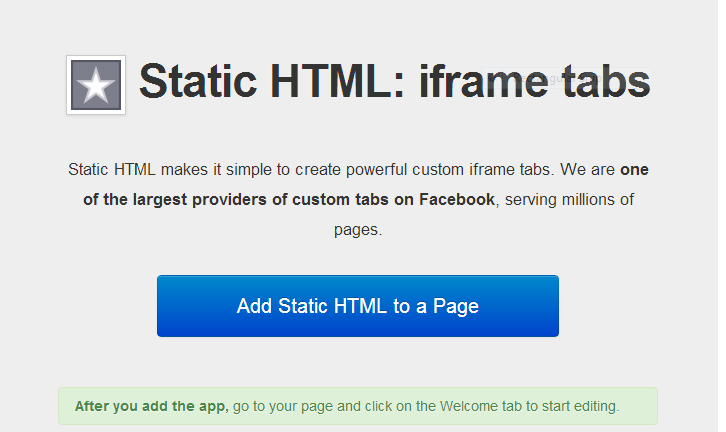The image size is (726, 432).
Task: Click the green notice box about the Welcome tab
Action: (x=357, y=406)
